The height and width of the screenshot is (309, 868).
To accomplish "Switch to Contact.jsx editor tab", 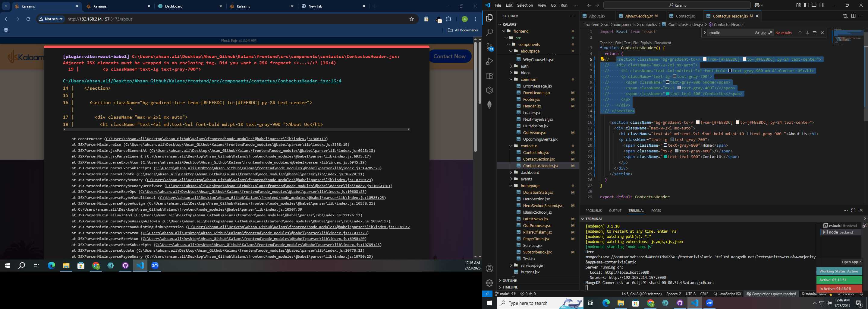I will click(x=685, y=16).
